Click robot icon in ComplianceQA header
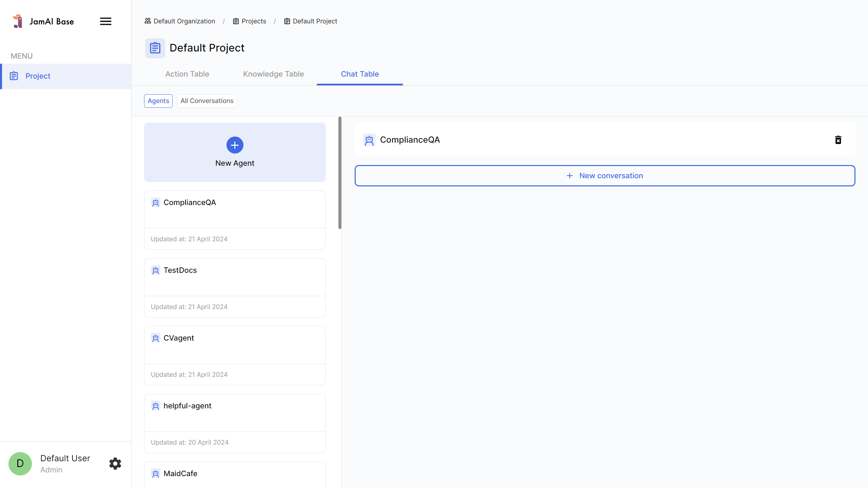 tap(369, 140)
